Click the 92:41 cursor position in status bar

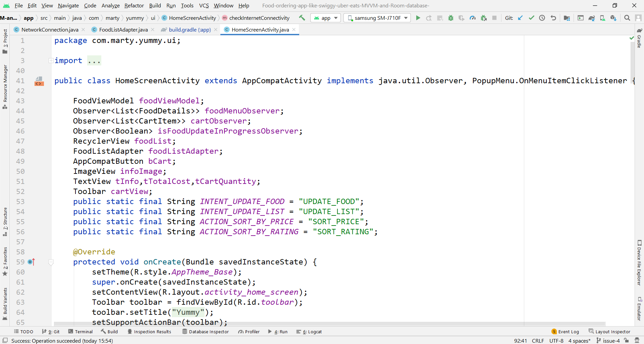(520, 341)
